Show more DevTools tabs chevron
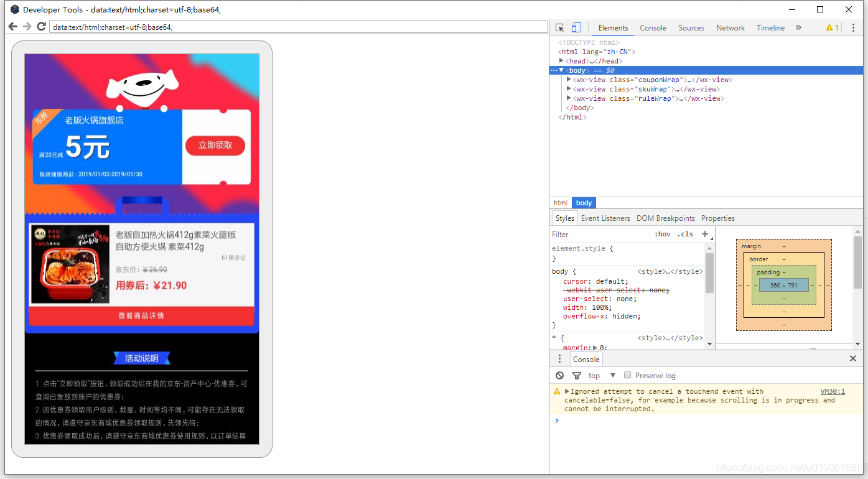The height and width of the screenshot is (479, 868). 798,28
